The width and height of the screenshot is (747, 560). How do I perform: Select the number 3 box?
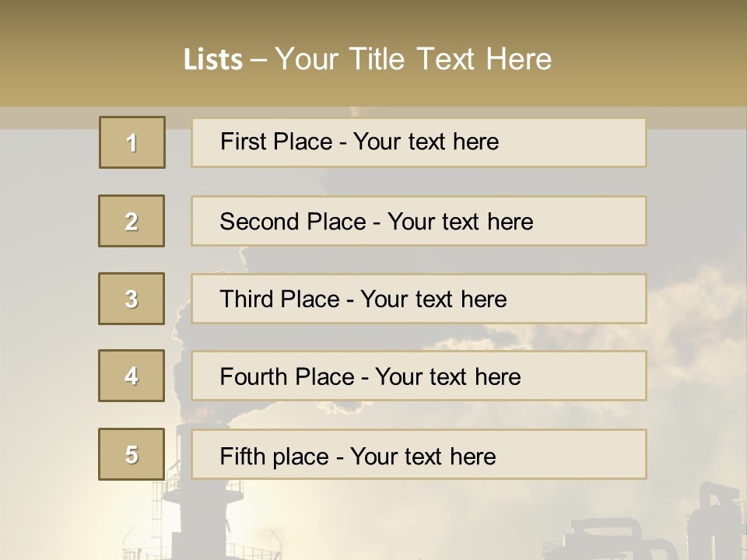pos(132,299)
